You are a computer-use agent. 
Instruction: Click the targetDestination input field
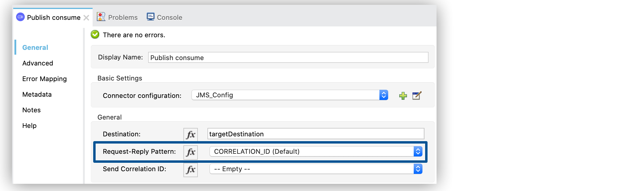coord(315,134)
